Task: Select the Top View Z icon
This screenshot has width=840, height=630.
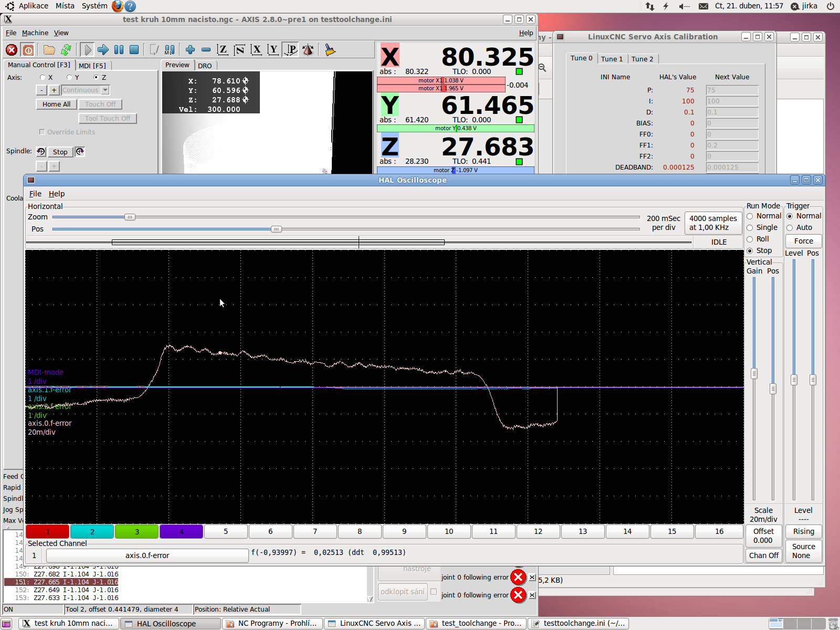Action: [223, 50]
